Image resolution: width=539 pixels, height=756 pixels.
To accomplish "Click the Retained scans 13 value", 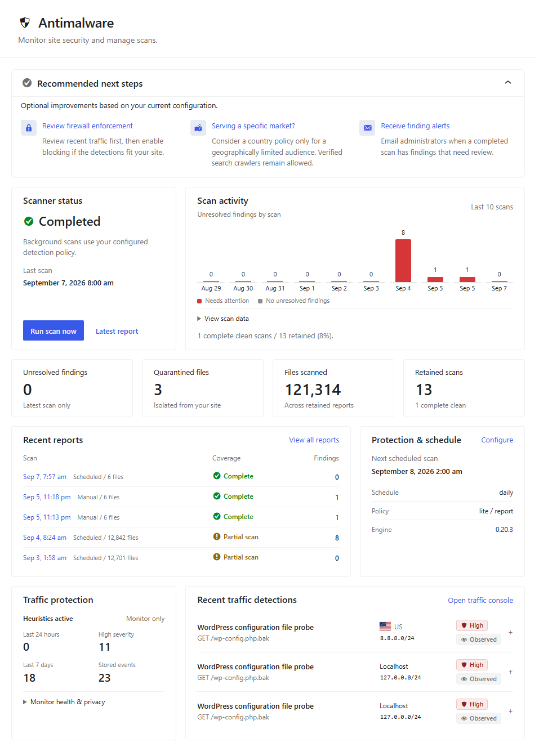I will click(x=424, y=390).
